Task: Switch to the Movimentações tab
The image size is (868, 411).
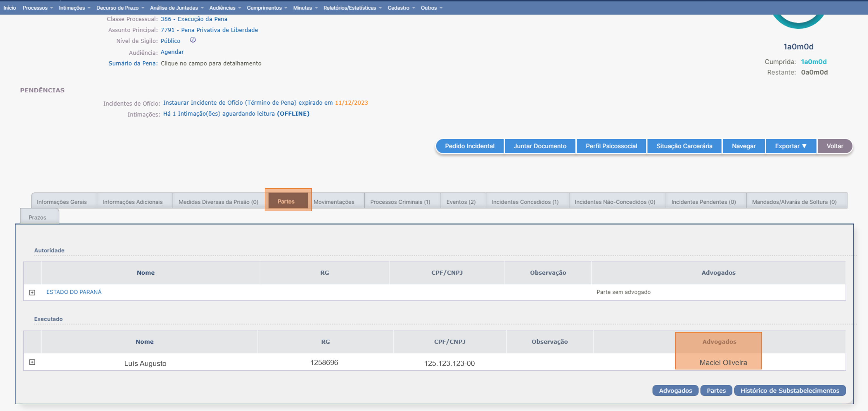Action: 333,202
